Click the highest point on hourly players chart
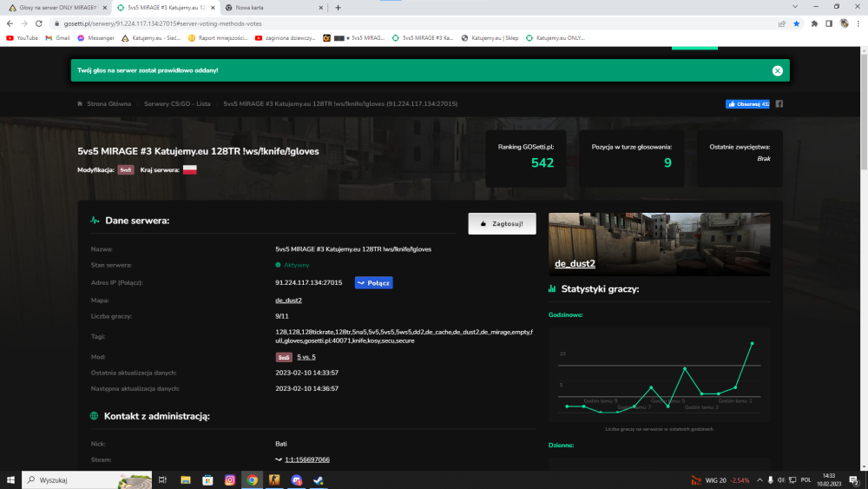Image resolution: width=868 pixels, height=489 pixels. click(x=752, y=344)
